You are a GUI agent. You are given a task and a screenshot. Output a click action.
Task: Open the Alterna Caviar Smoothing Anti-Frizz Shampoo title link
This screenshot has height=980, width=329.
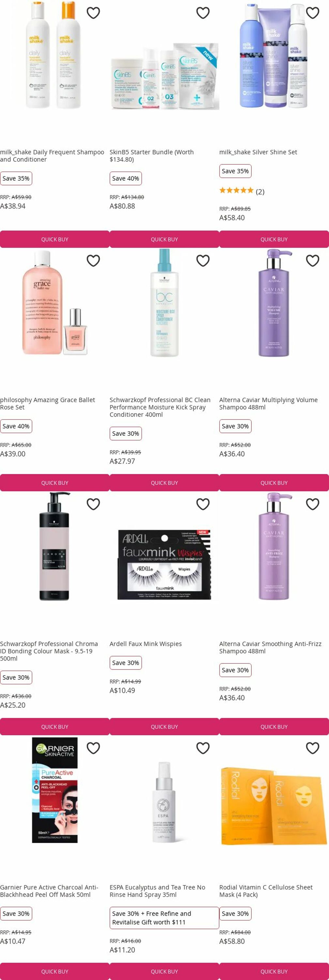click(x=270, y=647)
